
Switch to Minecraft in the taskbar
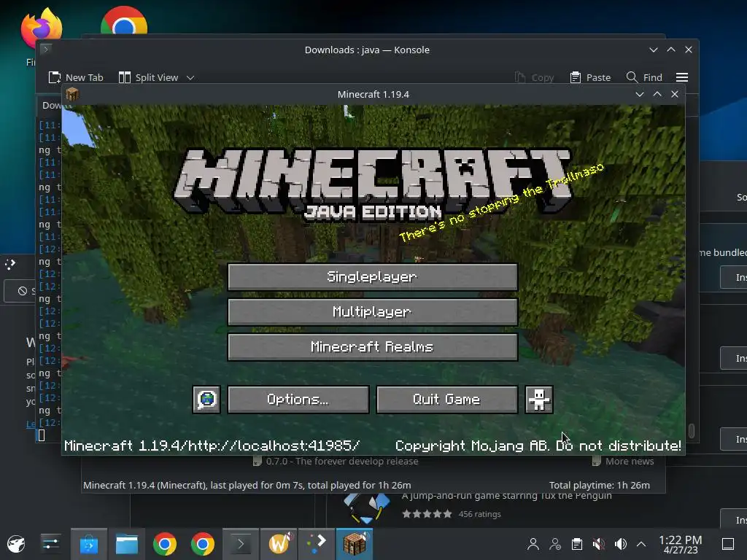(355, 544)
